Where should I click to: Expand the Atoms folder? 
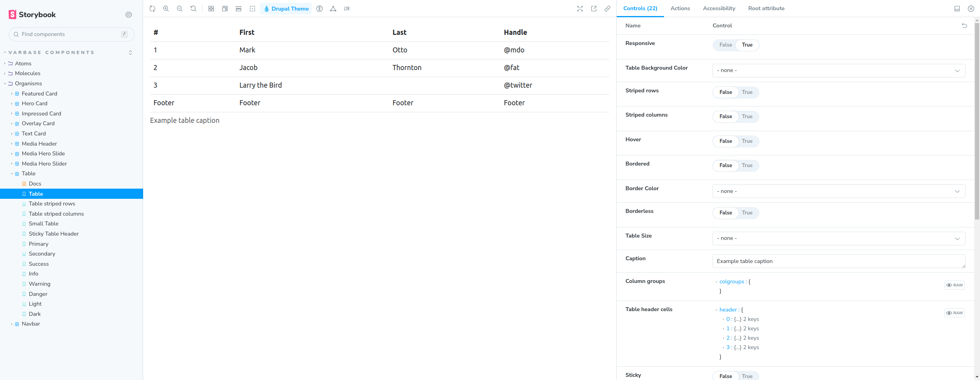[x=23, y=63]
